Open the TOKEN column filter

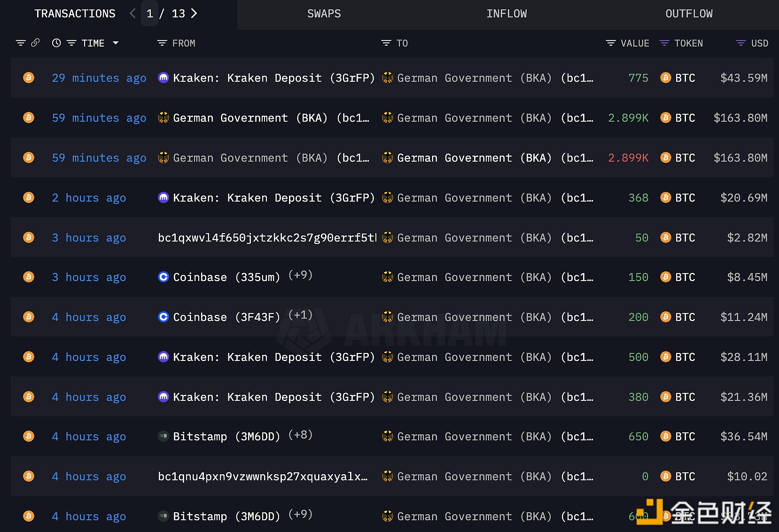[x=664, y=43]
